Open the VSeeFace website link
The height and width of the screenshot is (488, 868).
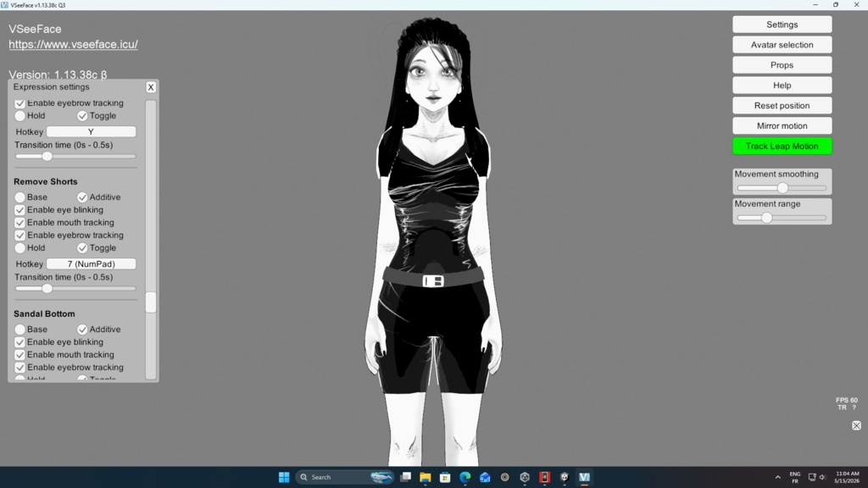point(73,44)
